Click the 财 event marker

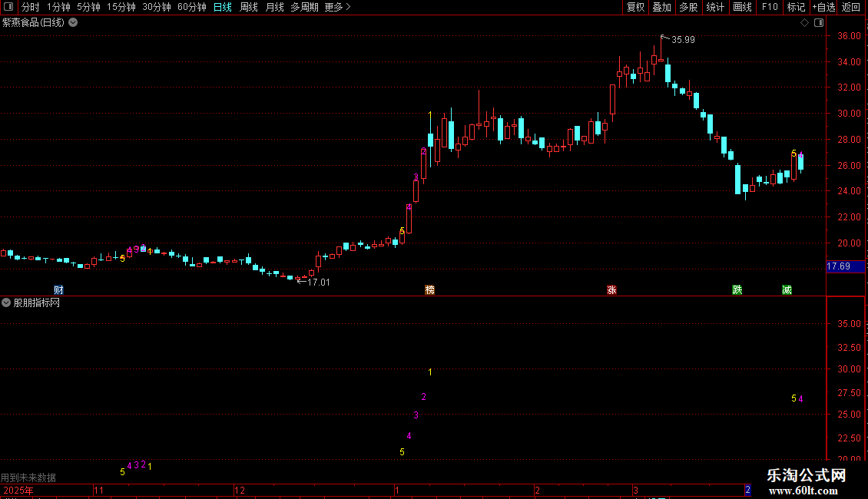(58, 290)
